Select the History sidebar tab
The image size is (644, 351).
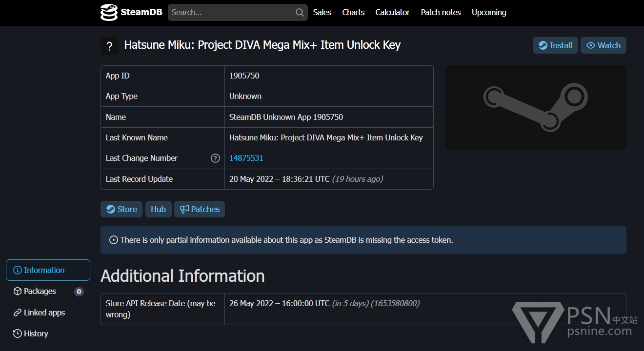click(48, 333)
